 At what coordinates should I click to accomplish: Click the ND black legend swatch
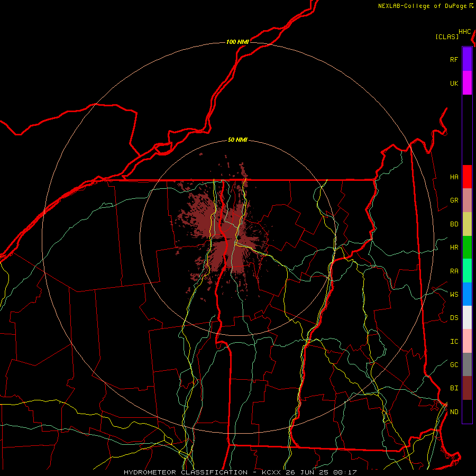pos(467,411)
